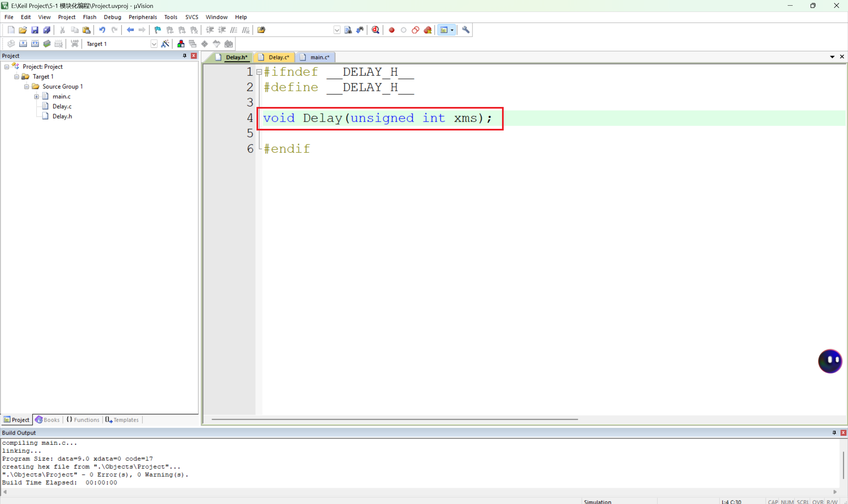Switch to the Delay.c tab

[x=278, y=57]
